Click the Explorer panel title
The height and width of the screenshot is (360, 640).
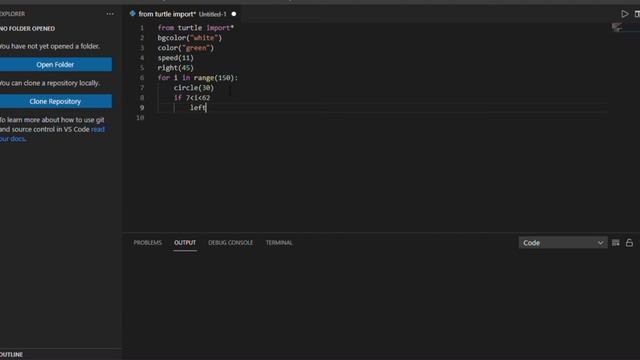(x=12, y=14)
